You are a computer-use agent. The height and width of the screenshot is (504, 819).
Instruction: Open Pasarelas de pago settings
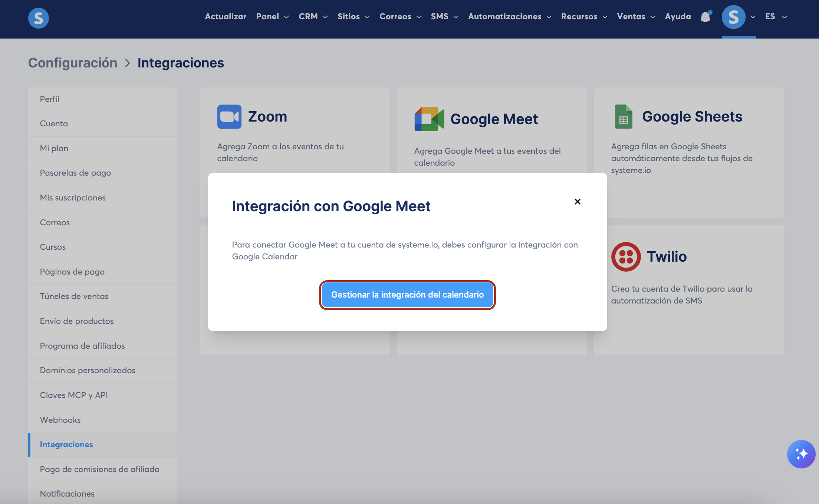click(x=102, y=173)
